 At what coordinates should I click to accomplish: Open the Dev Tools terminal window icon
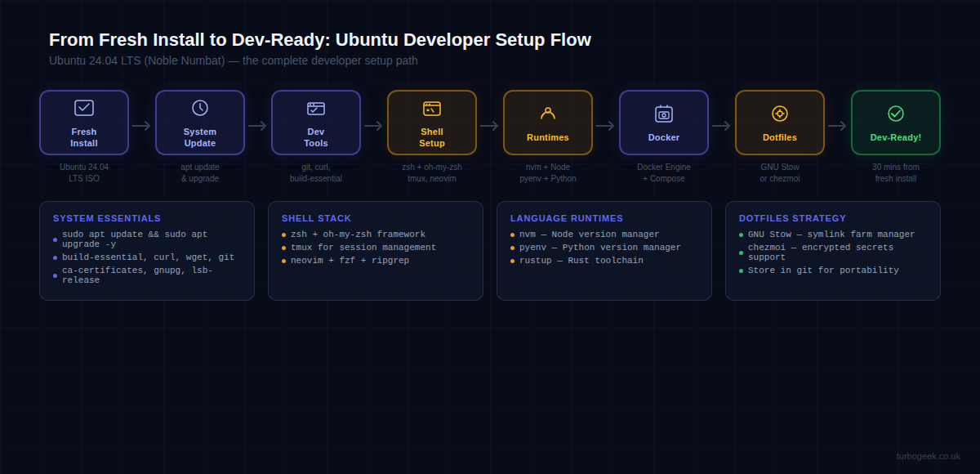click(315, 107)
